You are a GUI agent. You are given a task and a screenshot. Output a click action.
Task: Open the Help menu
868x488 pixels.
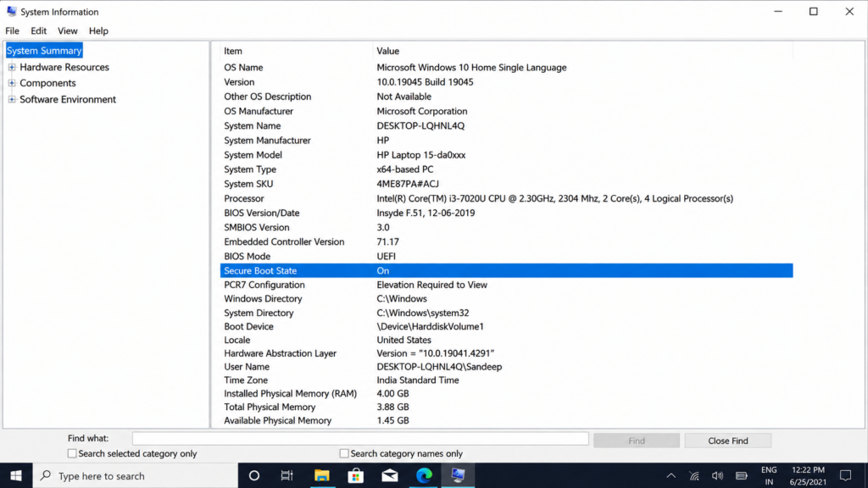click(98, 31)
